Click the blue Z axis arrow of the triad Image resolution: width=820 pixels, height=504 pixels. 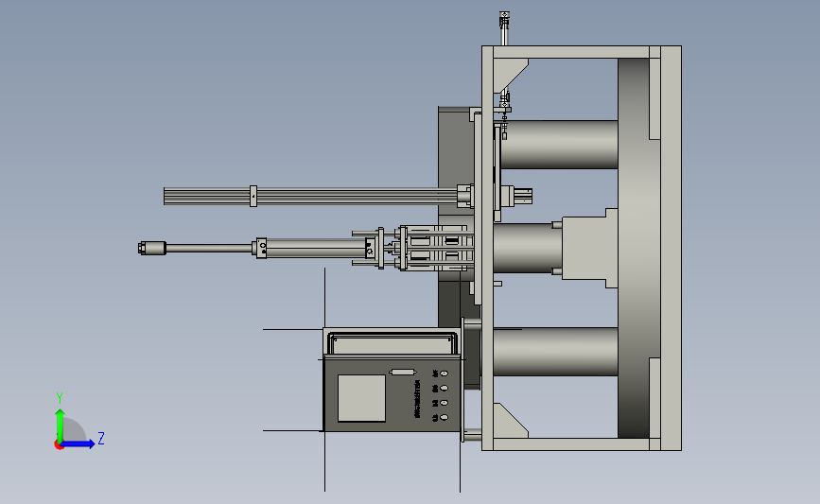click(79, 444)
